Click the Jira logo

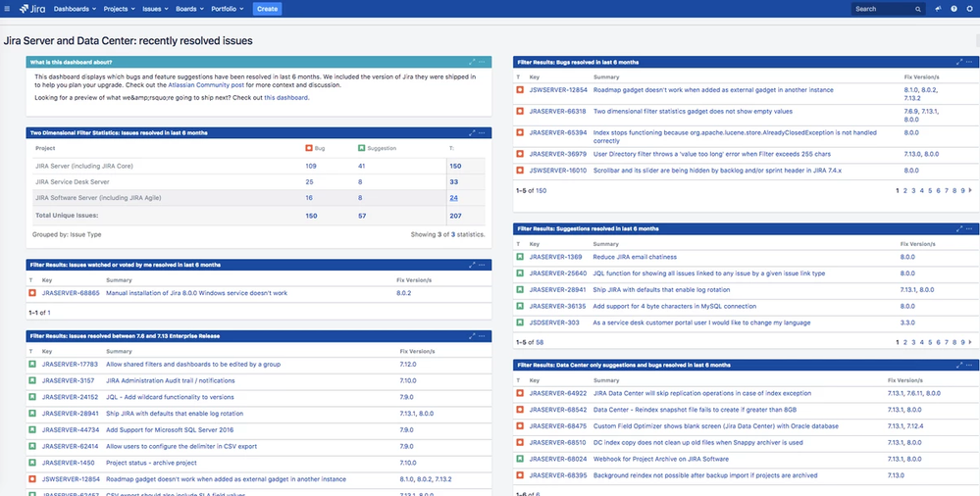click(31, 9)
